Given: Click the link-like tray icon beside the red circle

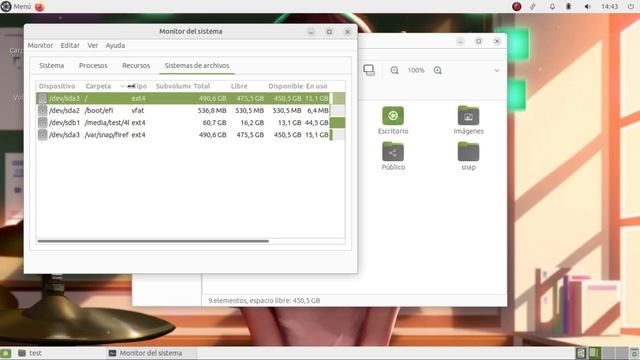Looking at the screenshot, I should click(x=533, y=7).
